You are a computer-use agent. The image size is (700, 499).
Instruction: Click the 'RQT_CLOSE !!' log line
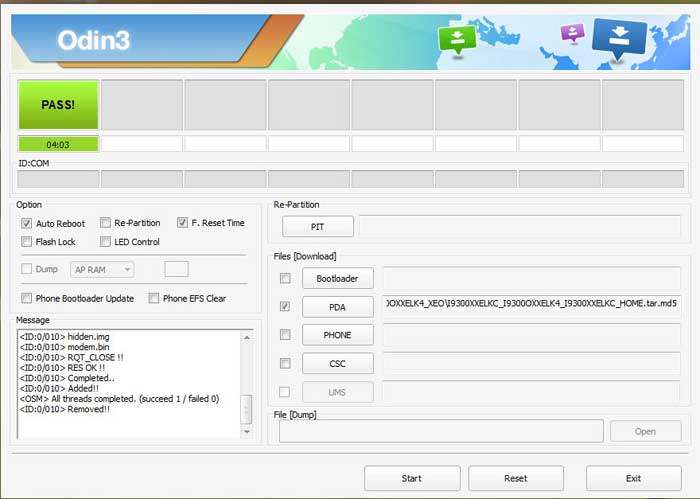71,357
